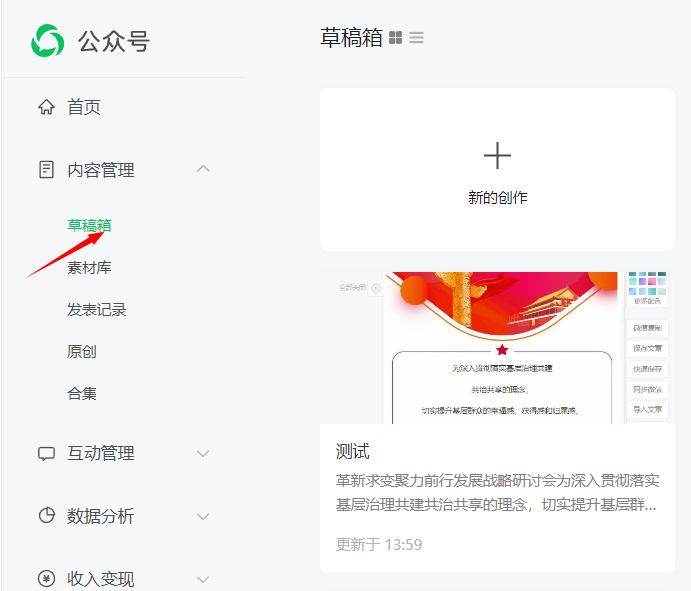The image size is (691, 591).
Task: Open 草稿箱 in the sidebar
Action: coord(89,225)
